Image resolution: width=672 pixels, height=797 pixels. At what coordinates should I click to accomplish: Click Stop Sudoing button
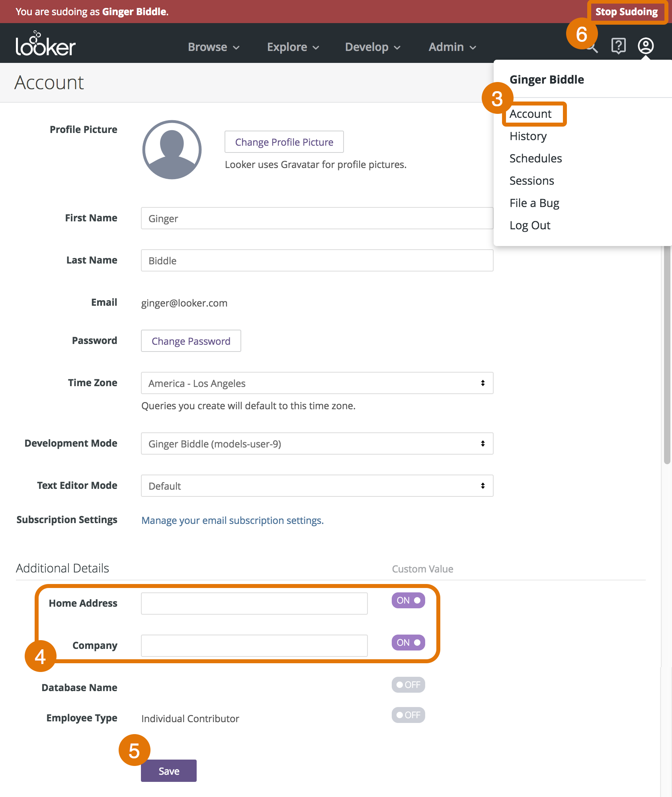point(626,12)
